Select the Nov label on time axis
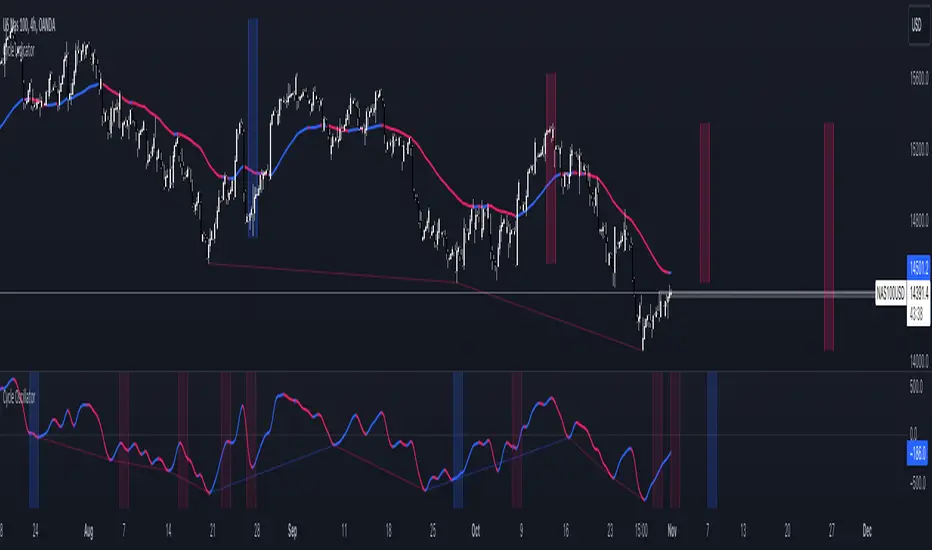The width and height of the screenshot is (932, 550). point(672,531)
